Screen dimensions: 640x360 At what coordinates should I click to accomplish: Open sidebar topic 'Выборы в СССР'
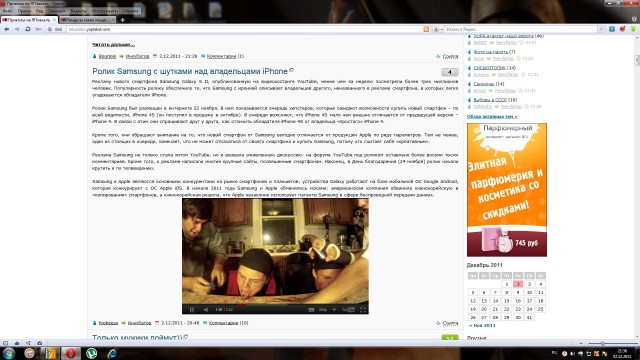tap(490, 100)
